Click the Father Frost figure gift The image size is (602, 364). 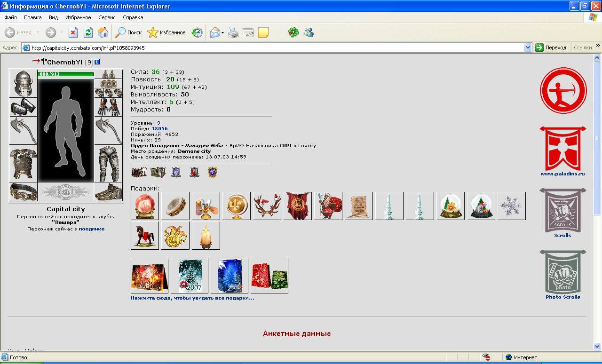pyautogui.click(x=328, y=206)
